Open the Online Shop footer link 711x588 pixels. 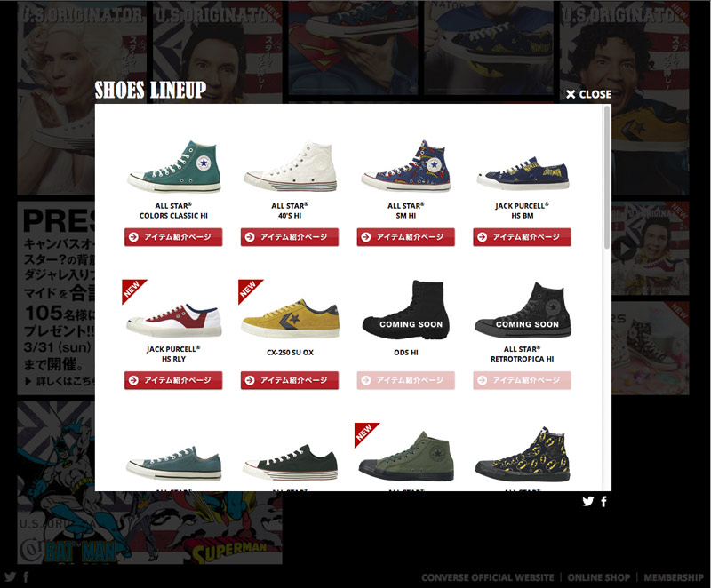pos(598,577)
